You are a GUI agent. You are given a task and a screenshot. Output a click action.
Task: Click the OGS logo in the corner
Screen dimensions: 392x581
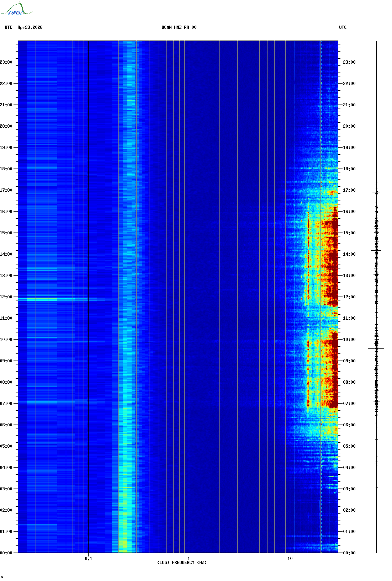point(16,10)
